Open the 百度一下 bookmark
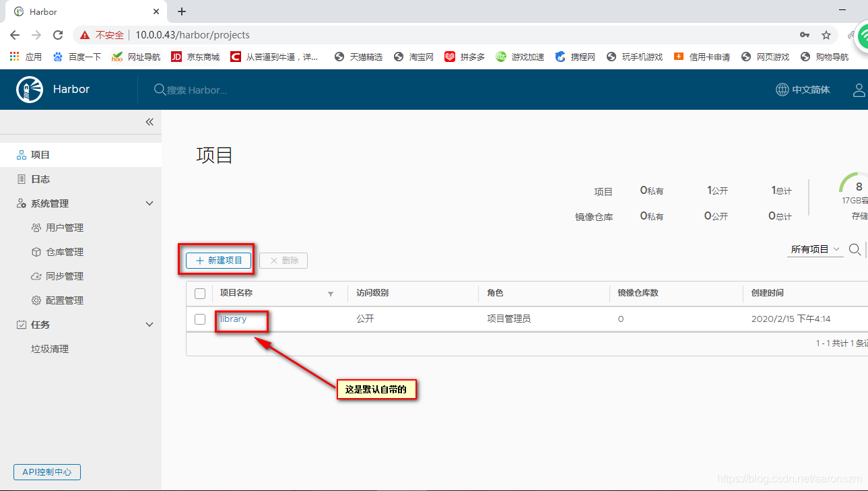The width and height of the screenshot is (868, 491). pyautogui.click(x=76, y=57)
